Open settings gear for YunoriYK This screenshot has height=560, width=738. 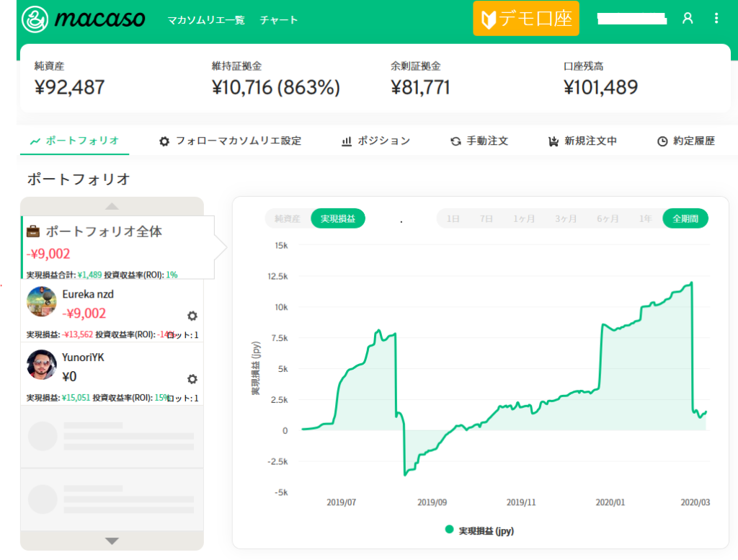coord(192,379)
